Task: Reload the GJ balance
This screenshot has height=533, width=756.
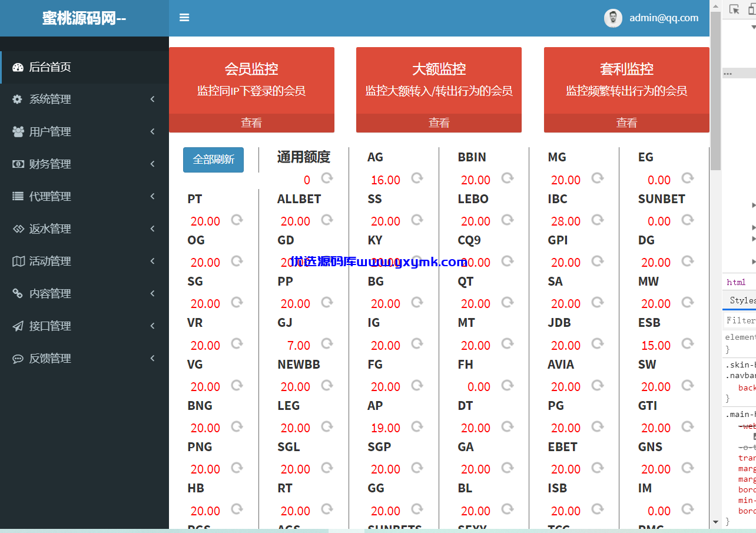Action: pyautogui.click(x=327, y=343)
